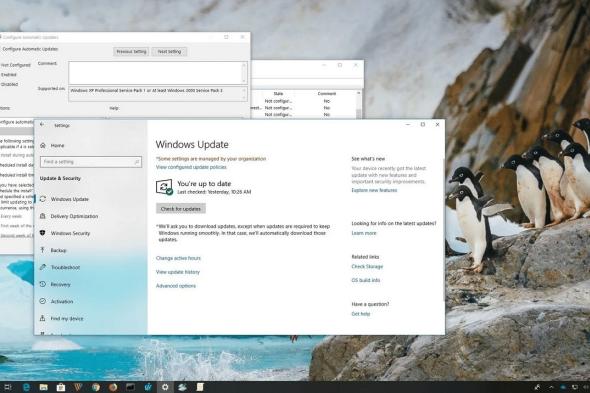Viewport: 590px width, 393px height.
Task: Select Disabled option in policy window
Action: pos(9,84)
